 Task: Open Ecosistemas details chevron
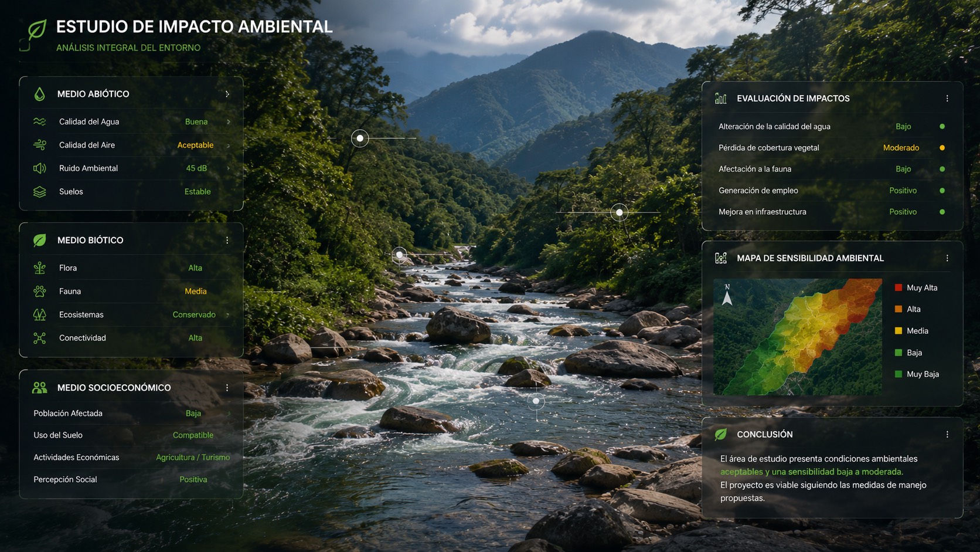click(x=228, y=315)
